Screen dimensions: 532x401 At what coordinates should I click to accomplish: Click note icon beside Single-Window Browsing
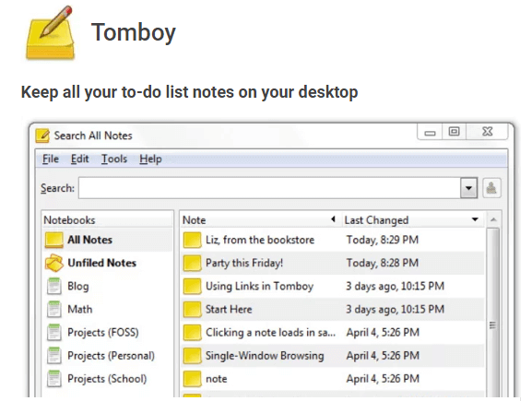coord(192,356)
